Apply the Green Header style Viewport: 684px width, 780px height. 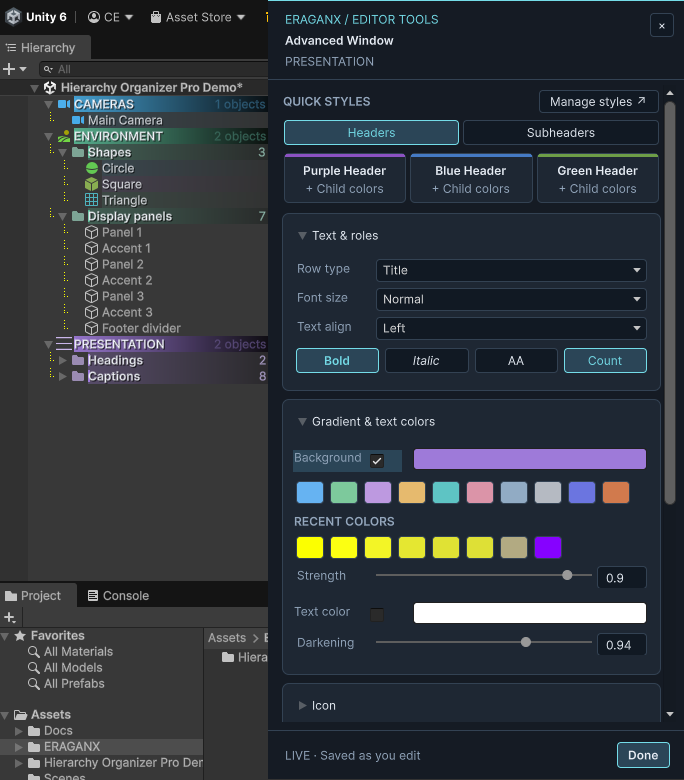pos(598,179)
